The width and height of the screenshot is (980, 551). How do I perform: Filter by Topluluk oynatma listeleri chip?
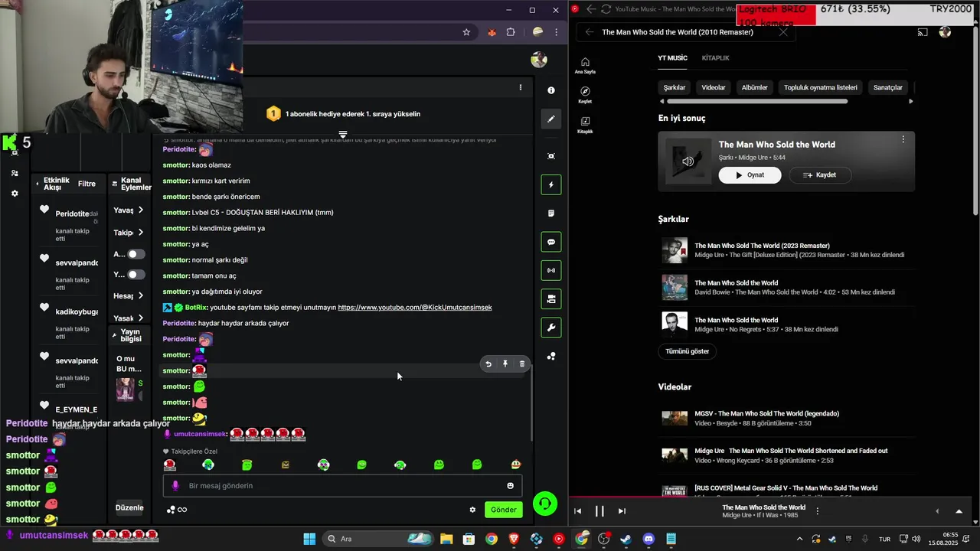[821, 87]
